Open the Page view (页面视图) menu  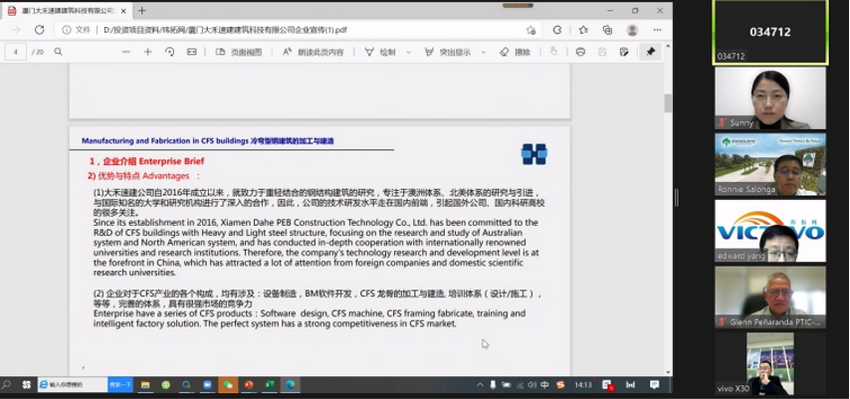239,52
